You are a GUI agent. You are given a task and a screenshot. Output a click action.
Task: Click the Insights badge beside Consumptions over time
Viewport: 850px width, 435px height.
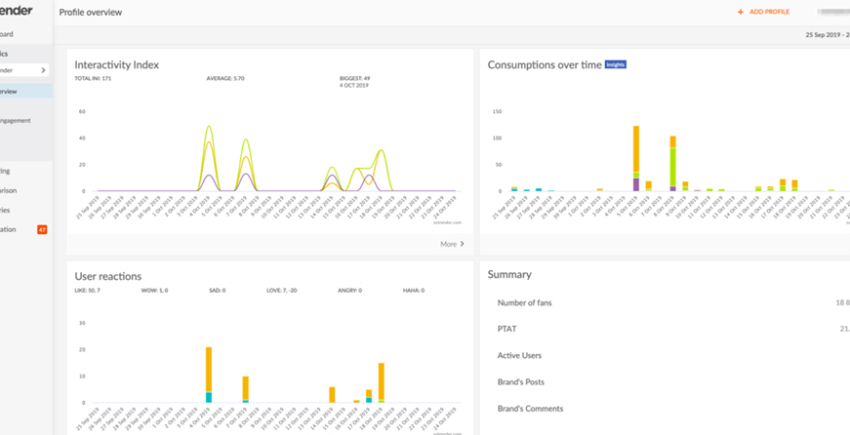point(615,65)
